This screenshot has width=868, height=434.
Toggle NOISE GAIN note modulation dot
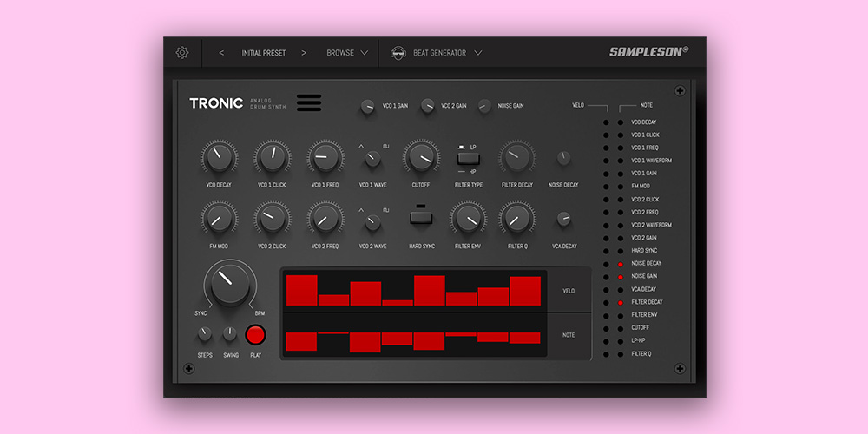click(621, 277)
